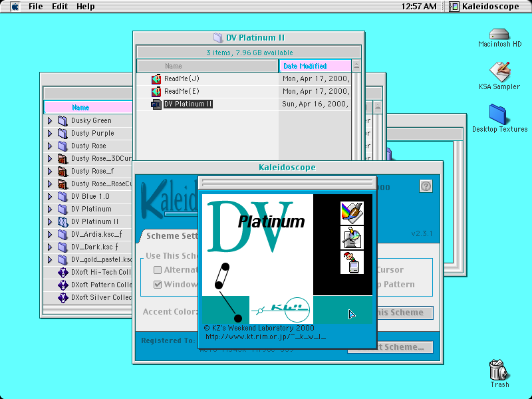The image size is (532, 399).
Task: Click the Dusty Rose folder icon
Action: (x=63, y=146)
